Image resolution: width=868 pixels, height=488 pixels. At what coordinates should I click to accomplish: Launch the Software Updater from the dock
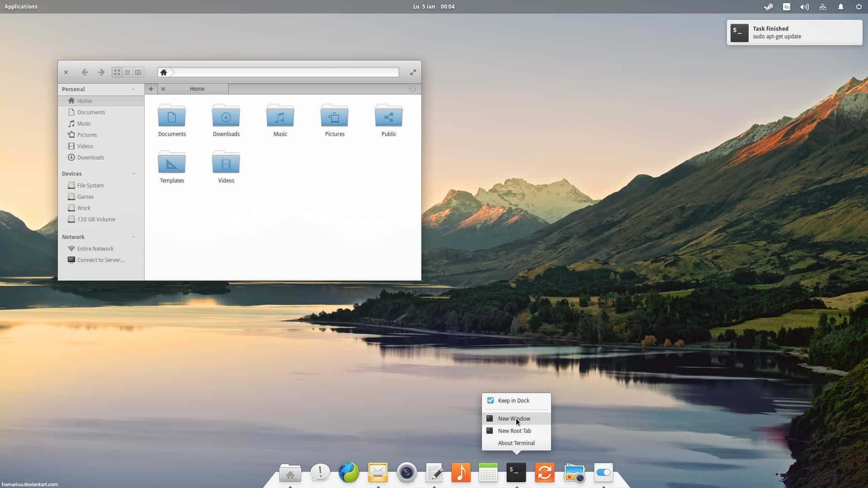545,473
